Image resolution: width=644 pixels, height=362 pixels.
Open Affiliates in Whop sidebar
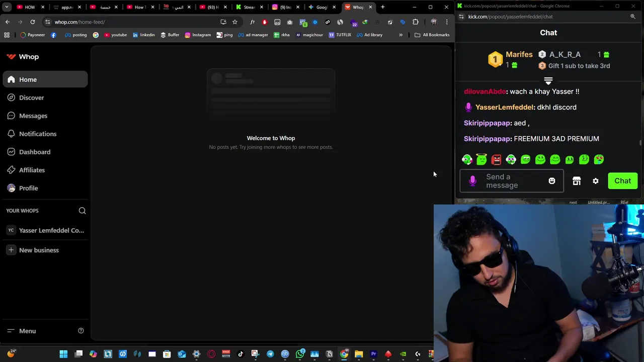(45, 170)
